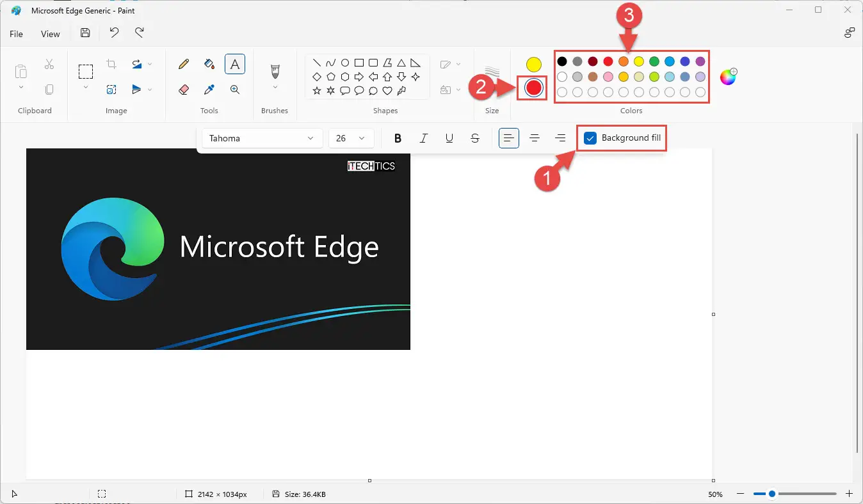863x504 pixels.
Task: Select the Eraser tool
Action: coord(184,90)
